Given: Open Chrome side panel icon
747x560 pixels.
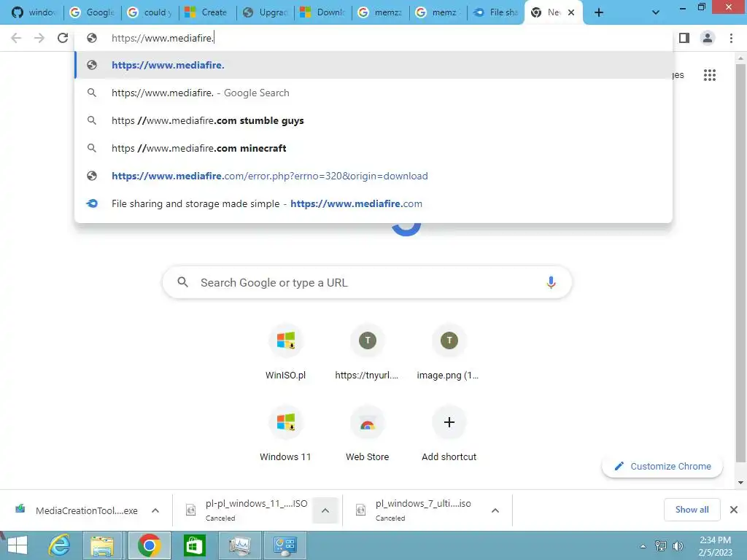Looking at the screenshot, I should [684, 38].
